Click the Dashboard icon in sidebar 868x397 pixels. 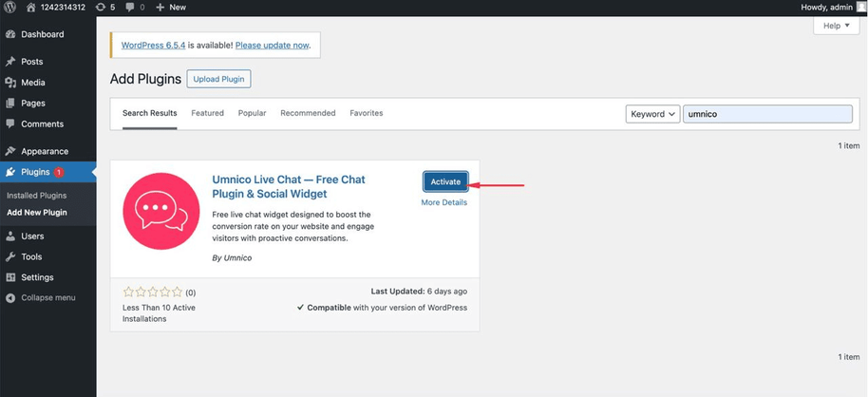[10, 34]
